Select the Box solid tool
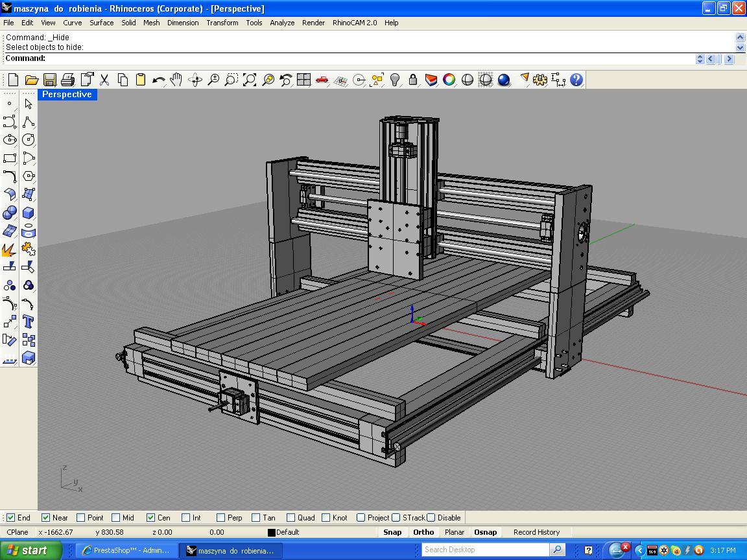 28,213
